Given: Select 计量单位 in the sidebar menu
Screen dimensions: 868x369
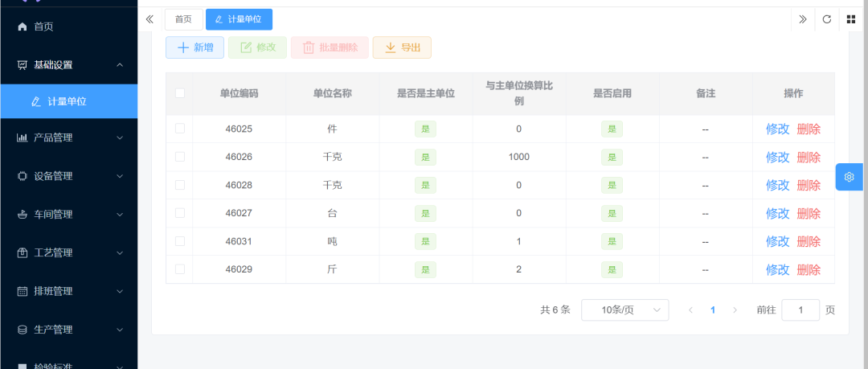Looking at the screenshot, I should click(67, 101).
